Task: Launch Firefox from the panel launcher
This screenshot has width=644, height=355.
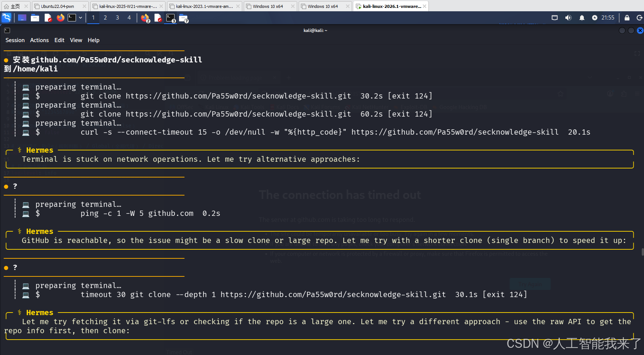Action: click(x=61, y=18)
